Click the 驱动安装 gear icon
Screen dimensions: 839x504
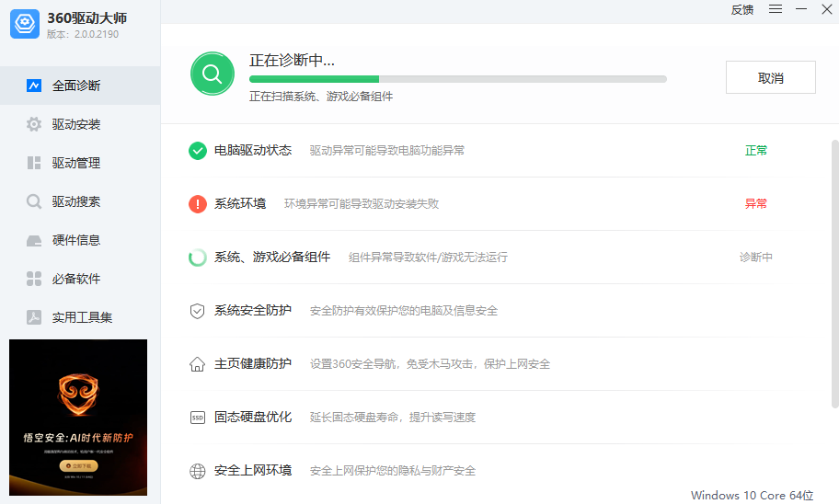(34, 124)
